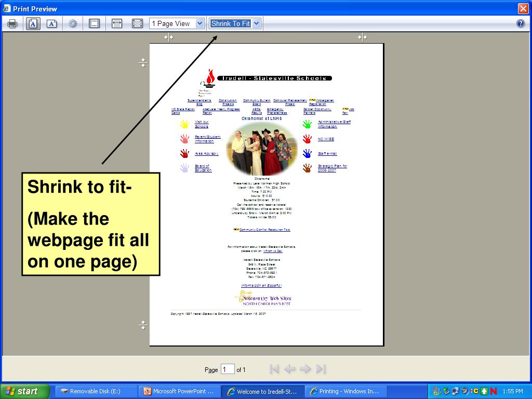Click Board of Education link
532x399 pixels.
(x=203, y=168)
